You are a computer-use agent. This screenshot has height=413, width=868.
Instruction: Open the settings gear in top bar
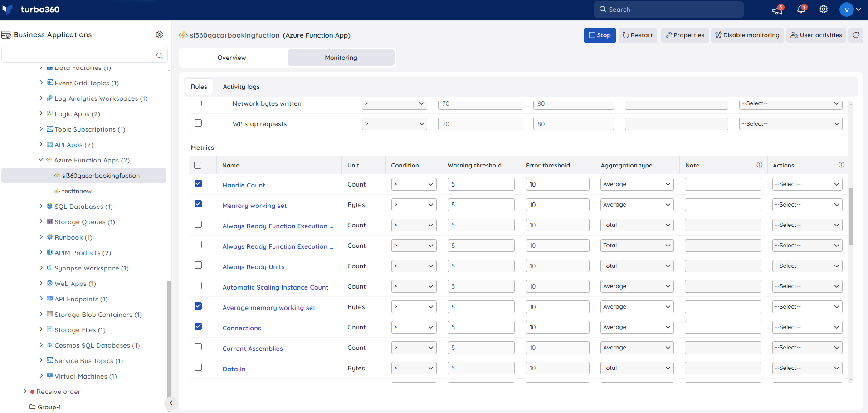coord(824,10)
